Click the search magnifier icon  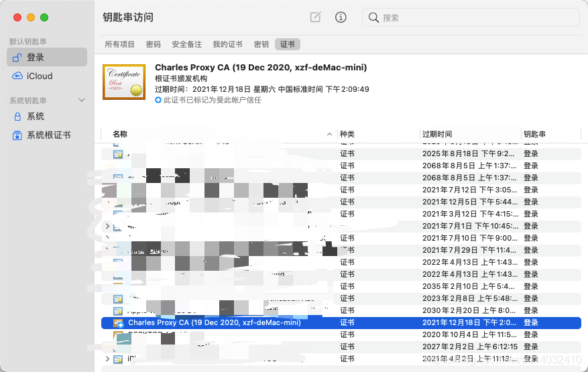[x=373, y=17]
